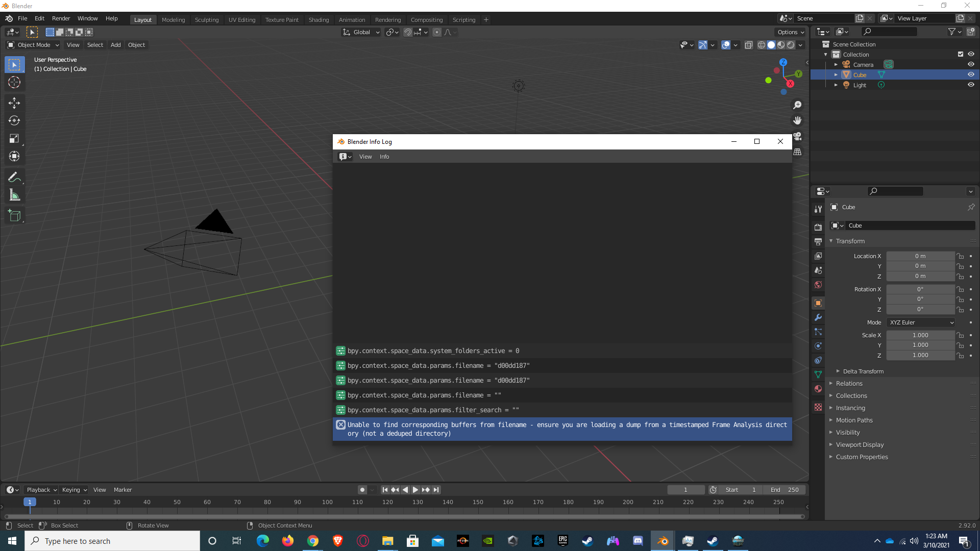Click the Marker button in timeline
The height and width of the screenshot is (551, 980).
coord(122,490)
